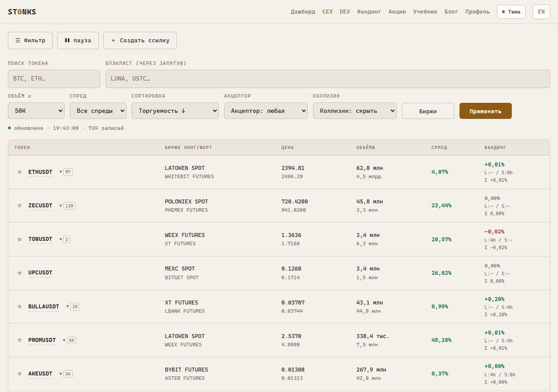
Task: Star the TONUSDT token as favorite
Action: [19, 239]
